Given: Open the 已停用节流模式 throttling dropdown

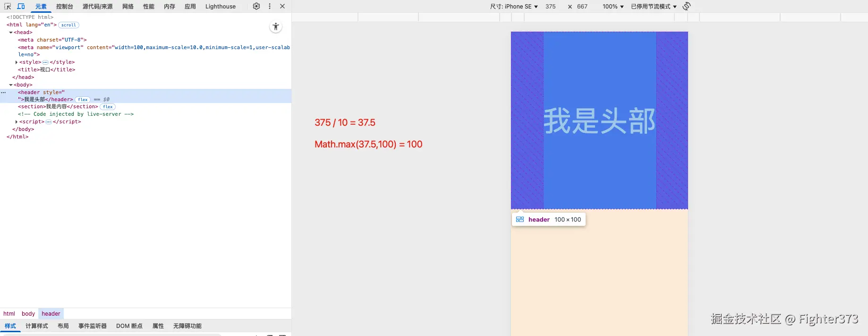Looking at the screenshot, I should [x=654, y=7].
